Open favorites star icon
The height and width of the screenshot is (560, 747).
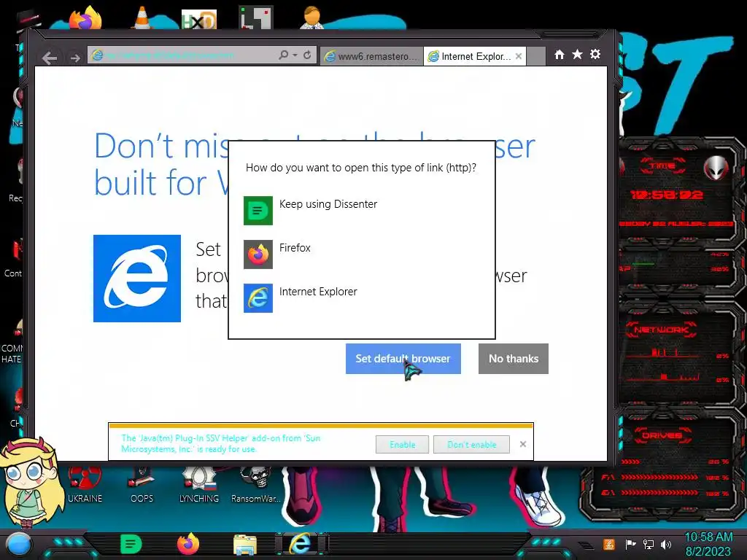pyautogui.click(x=577, y=55)
